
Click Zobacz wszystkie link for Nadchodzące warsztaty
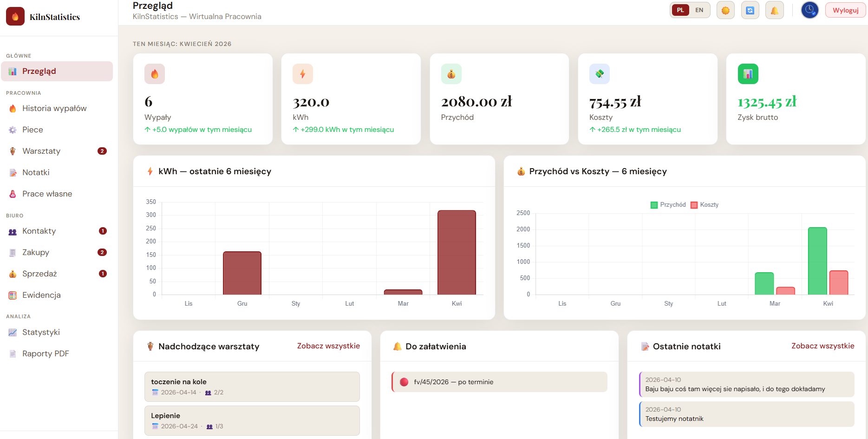328,346
